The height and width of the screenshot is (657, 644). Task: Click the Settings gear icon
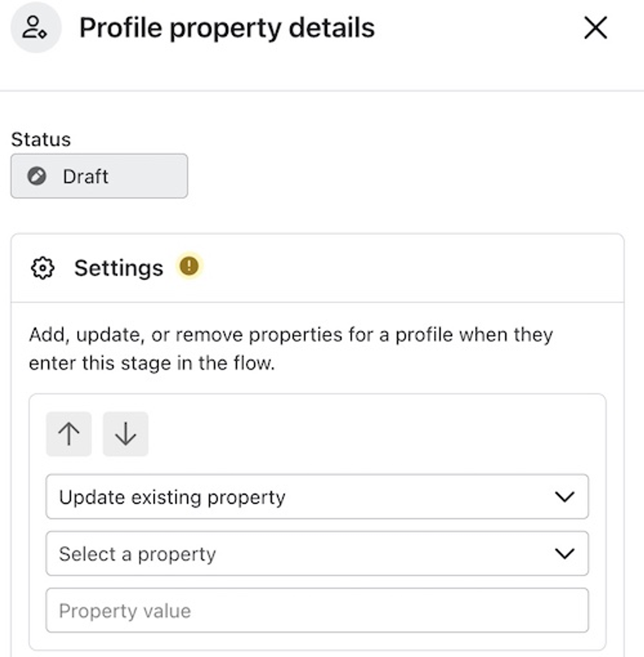click(43, 268)
